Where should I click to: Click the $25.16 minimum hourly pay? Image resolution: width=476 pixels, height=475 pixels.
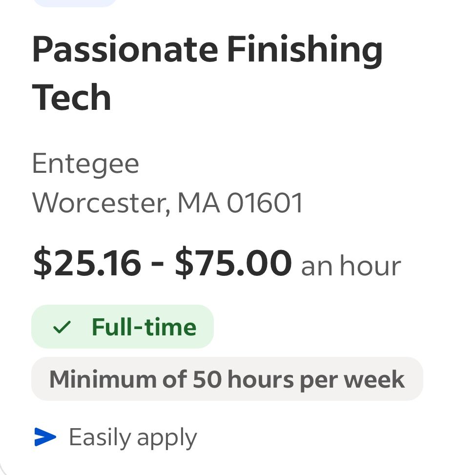tap(87, 264)
